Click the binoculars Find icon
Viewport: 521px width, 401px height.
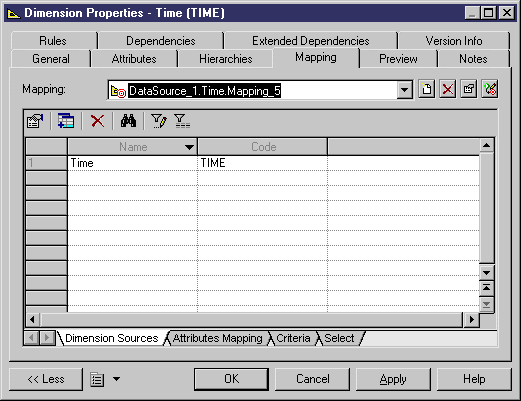(128, 121)
